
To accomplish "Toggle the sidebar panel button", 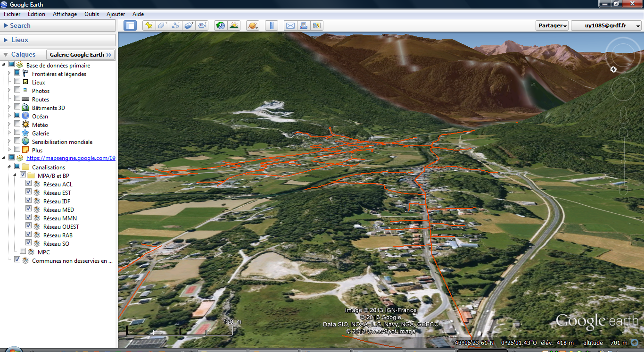I will [x=130, y=25].
